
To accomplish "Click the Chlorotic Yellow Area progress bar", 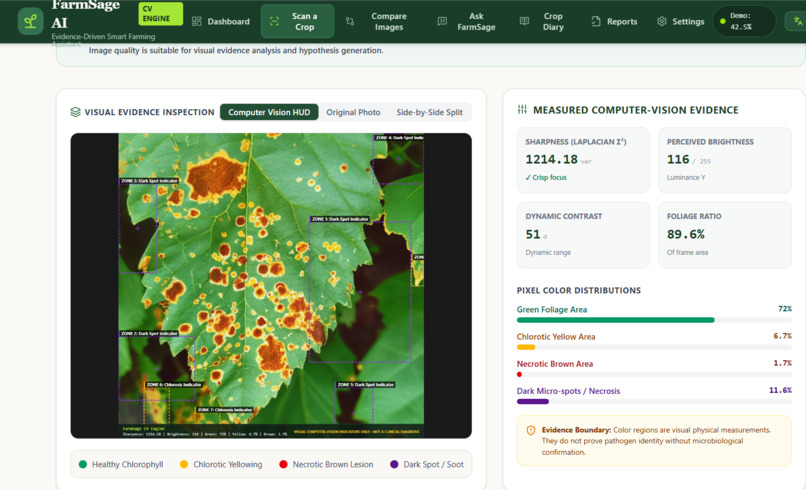I will click(x=654, y=348).
